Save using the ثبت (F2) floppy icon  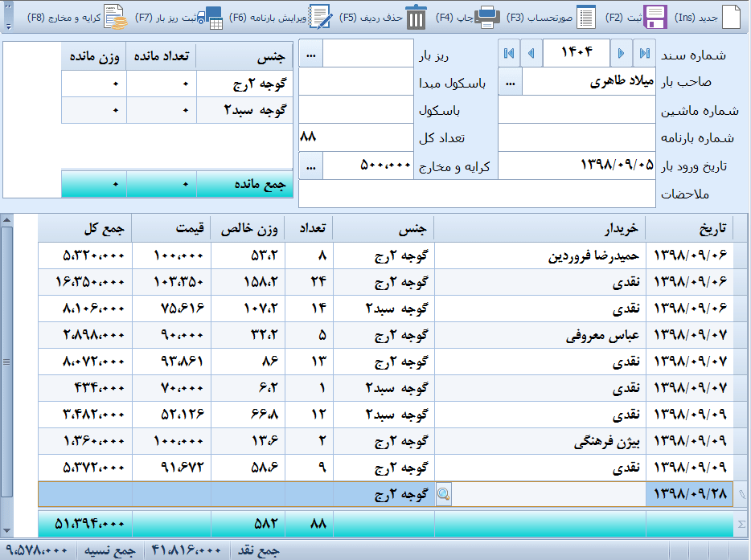[x=656, y=17]
